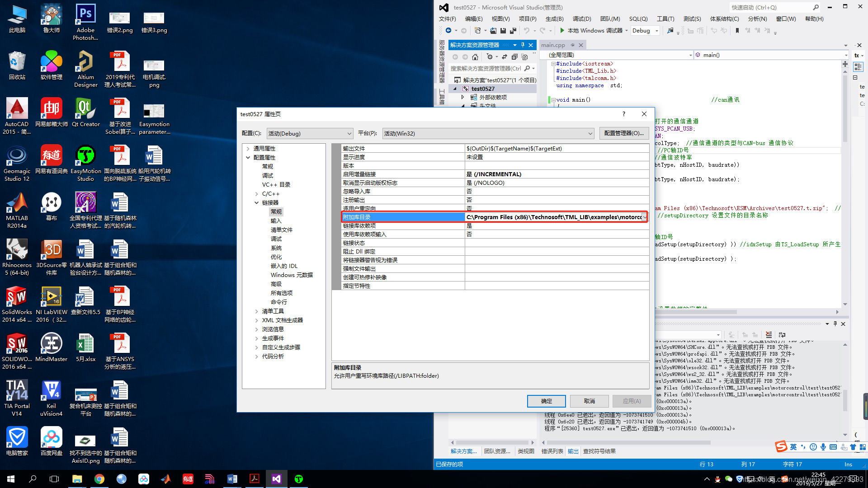Click the Open File toolbar icon

point(493,31)
